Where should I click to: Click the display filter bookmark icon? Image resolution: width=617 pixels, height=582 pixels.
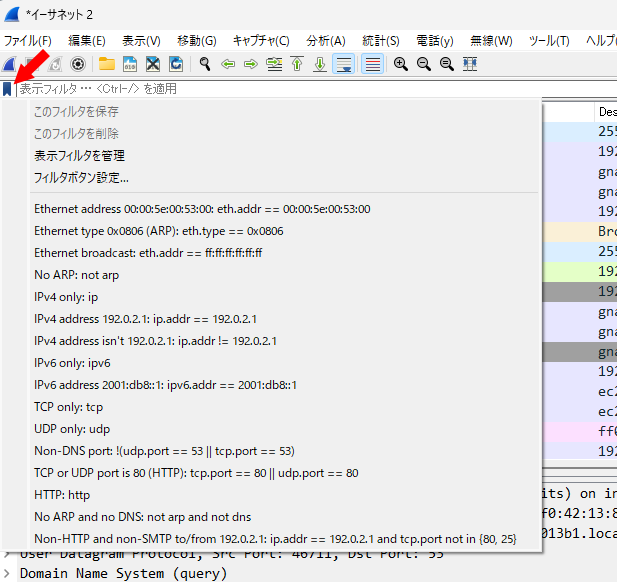(7, 89)
